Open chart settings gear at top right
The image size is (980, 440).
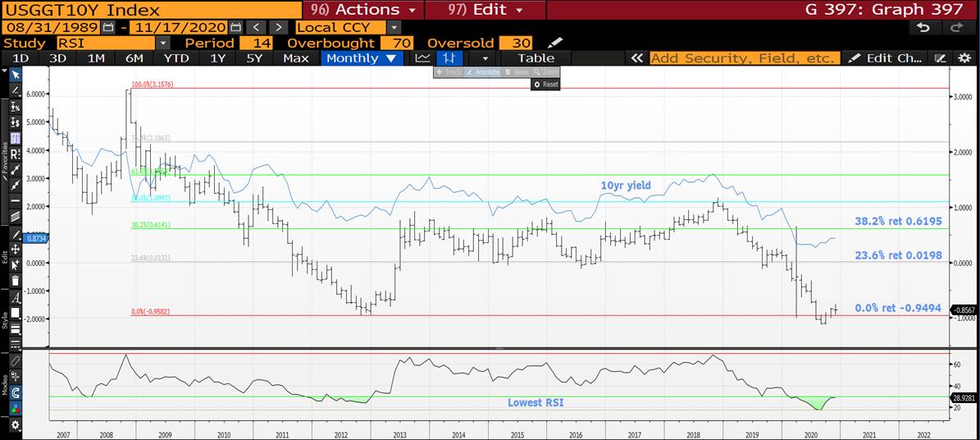point(964,58)
